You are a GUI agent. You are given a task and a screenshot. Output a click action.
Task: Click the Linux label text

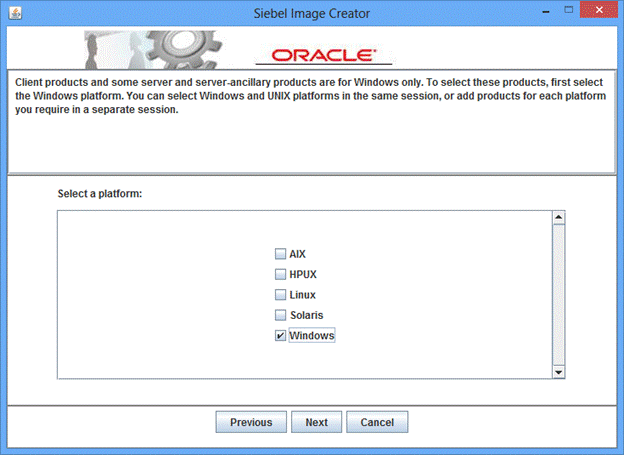point(302,295)
